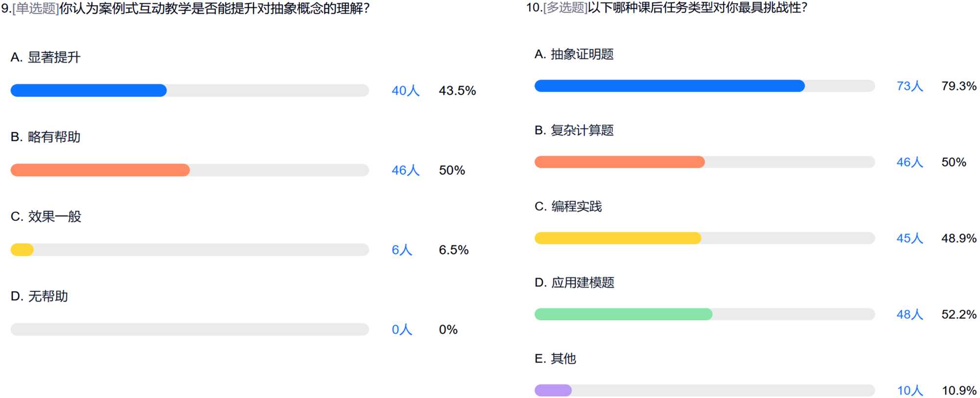980x398 pixels.
Task: Click question 9 title about 案例式互动教学
Action: pyautogui.click(x=185, y=8)
